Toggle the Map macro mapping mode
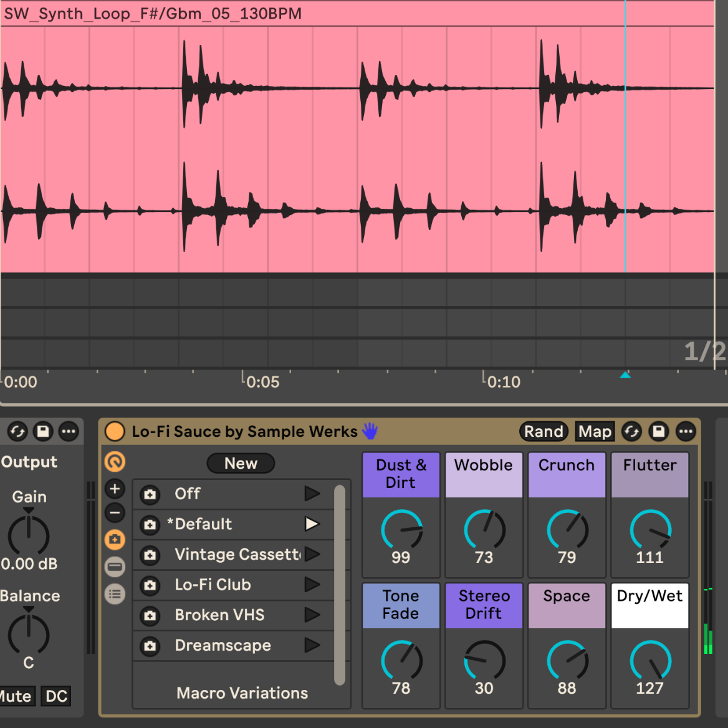The height and width of the screenshot is (728, 728). 595,431
